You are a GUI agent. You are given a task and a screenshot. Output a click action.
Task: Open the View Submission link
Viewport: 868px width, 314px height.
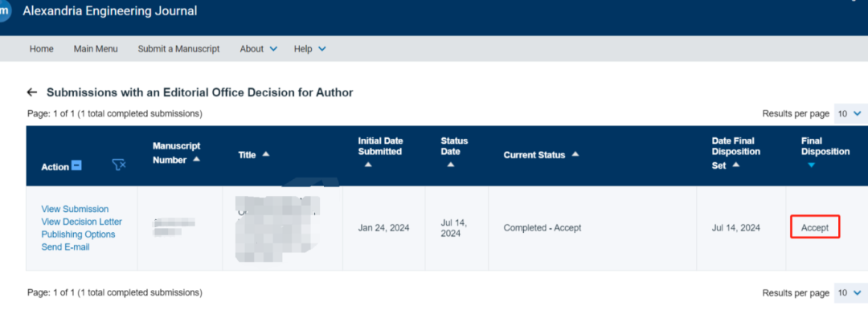(76, 209)
